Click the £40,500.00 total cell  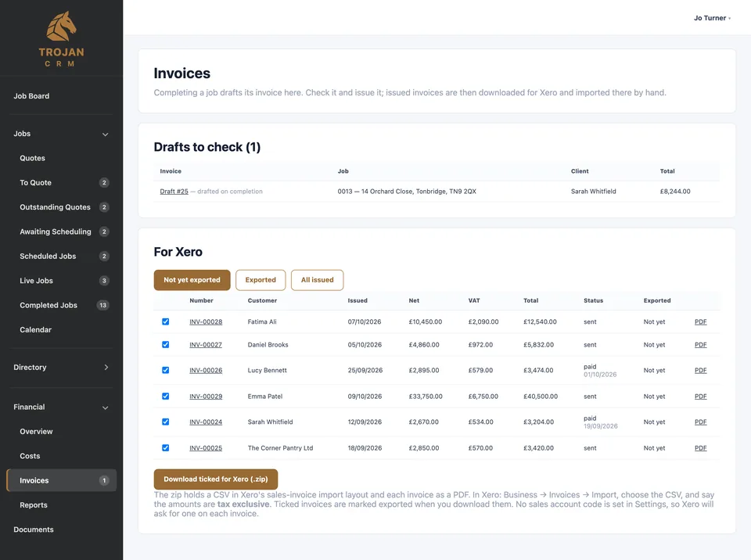(x=541, y=397)
